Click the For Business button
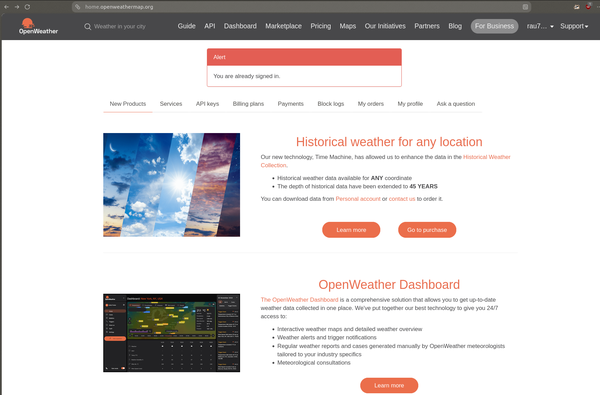 494,26
